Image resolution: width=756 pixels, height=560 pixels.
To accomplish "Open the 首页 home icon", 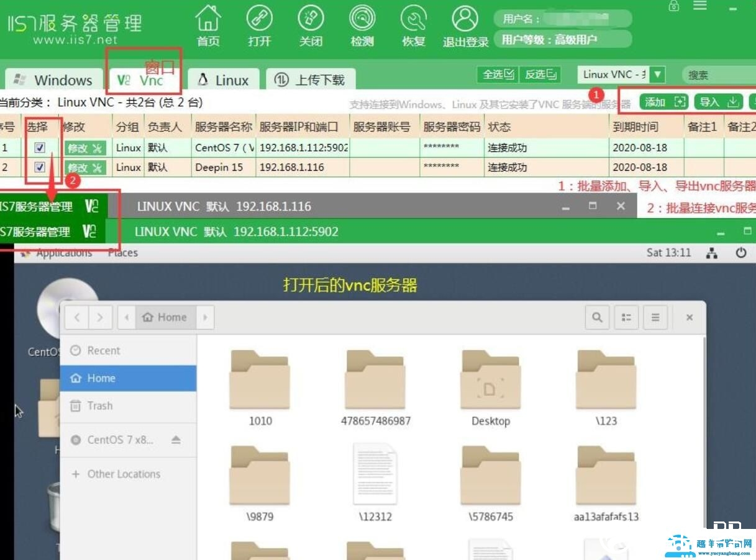I will [x=208, y=25].
